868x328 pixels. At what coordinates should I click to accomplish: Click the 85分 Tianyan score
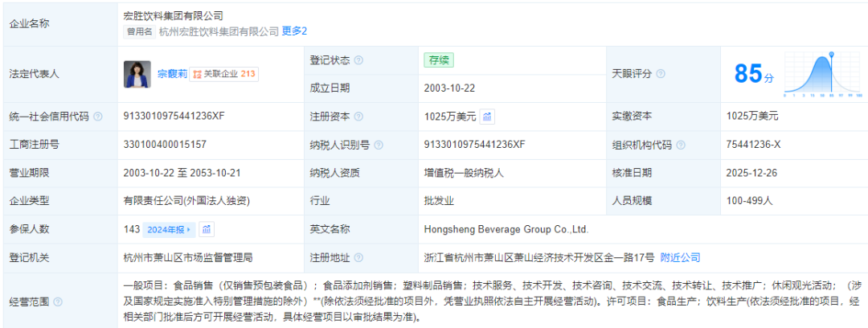[753, 74]
